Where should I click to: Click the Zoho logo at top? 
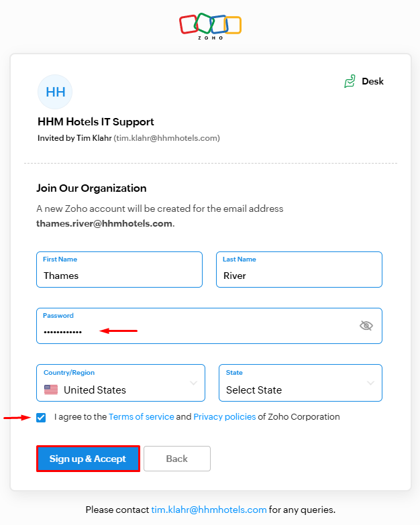tap(210, 25)
